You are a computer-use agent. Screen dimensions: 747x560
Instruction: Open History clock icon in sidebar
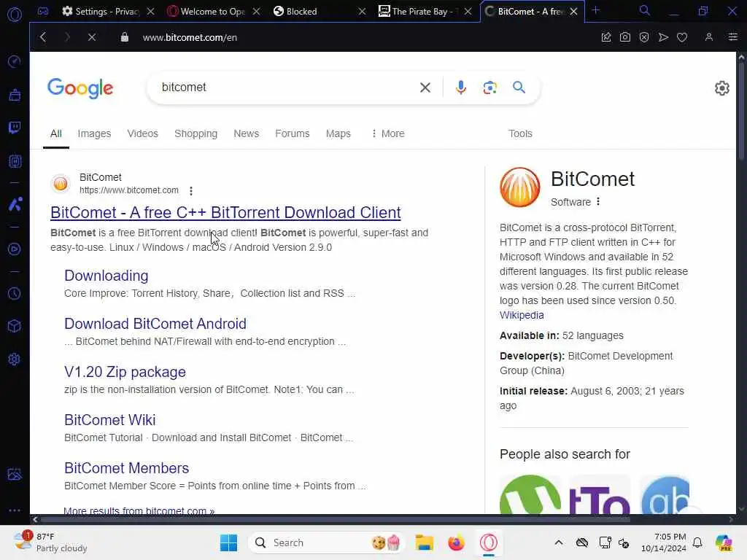click(x=15, y=293)
